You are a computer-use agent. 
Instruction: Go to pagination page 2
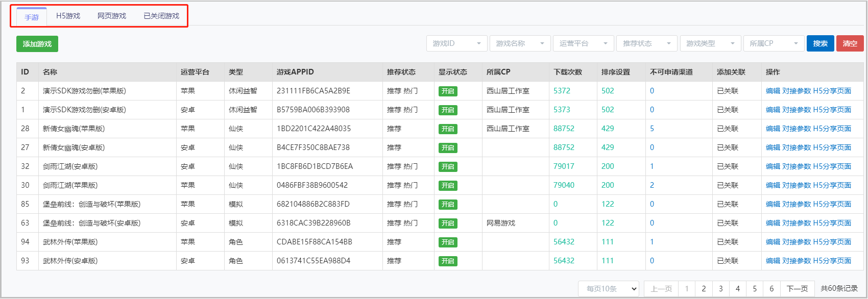[x=704, y=289]
